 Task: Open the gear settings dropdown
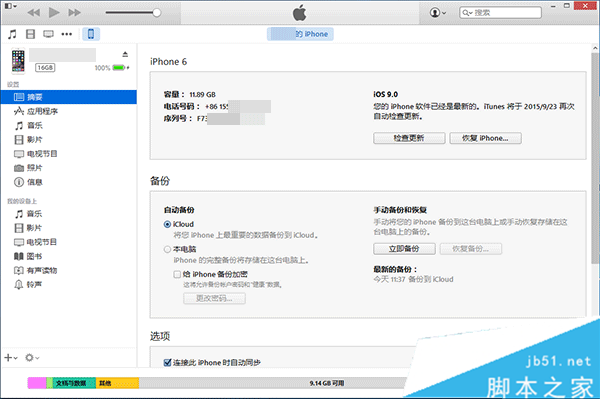tap(32, 358)
